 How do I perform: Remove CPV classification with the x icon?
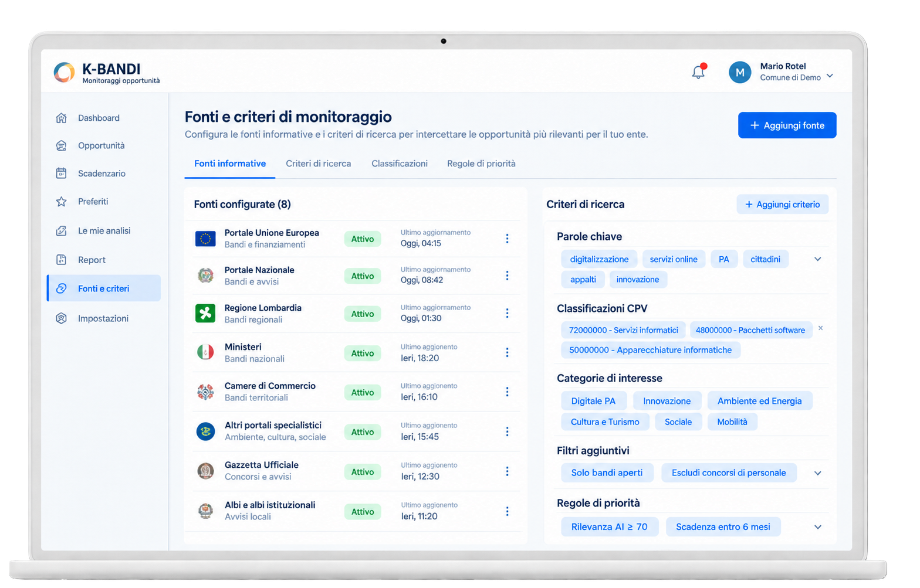tap(821, 328)
